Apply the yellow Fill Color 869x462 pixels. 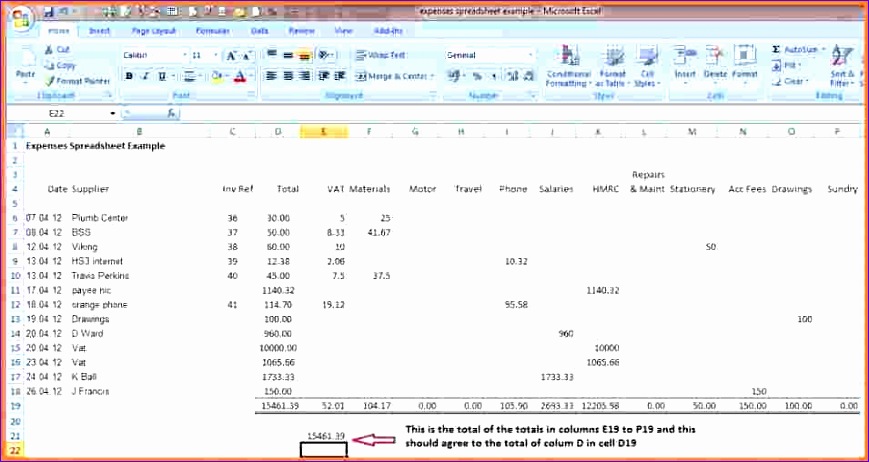[217, 76]
